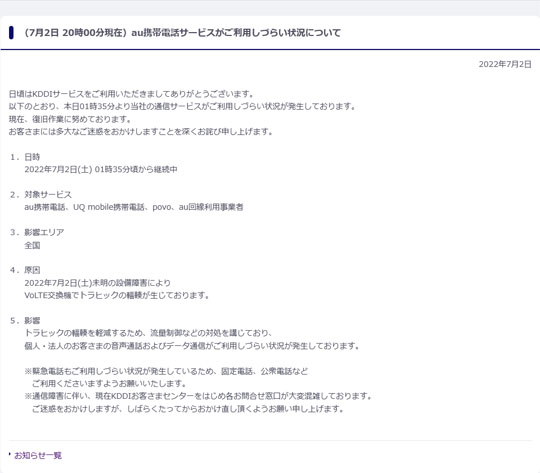Click the heading 5. 影響
The width and height of the screenshot is (540, 473).
pyautogui.click(x=25, y=321)
